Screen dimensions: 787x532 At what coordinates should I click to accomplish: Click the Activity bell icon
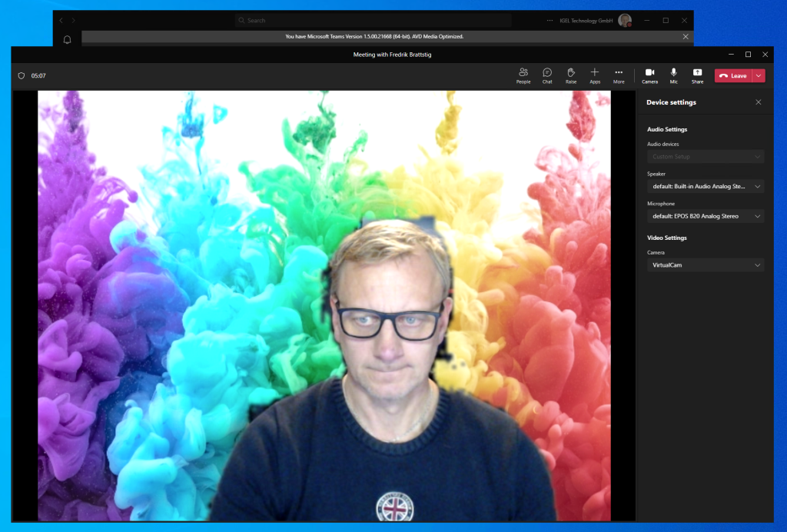(67, 40)
